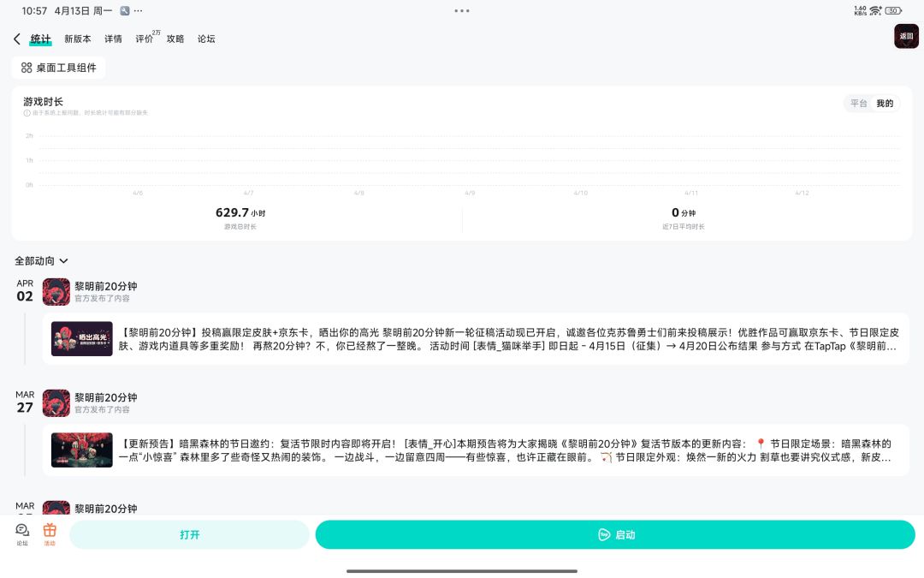
Task: Switch to the 新版本 tab
Action: tap(78, 39)
